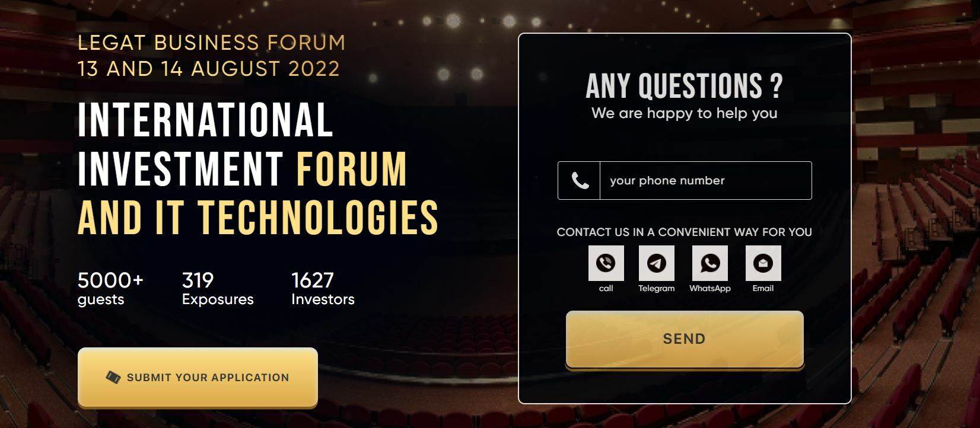Viewport: 980px width, 428px height.
Task: Submit your application via gold button
Action: coord(198,377)
